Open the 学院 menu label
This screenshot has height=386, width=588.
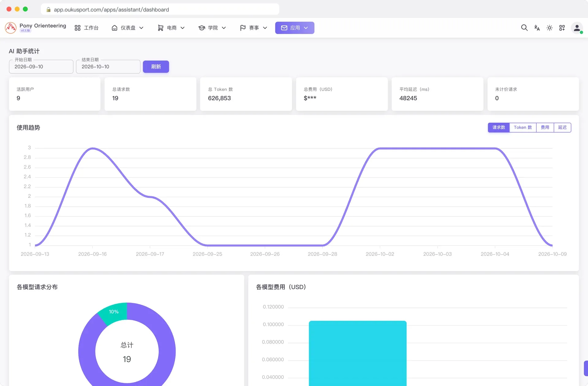(x=213, y=28)
